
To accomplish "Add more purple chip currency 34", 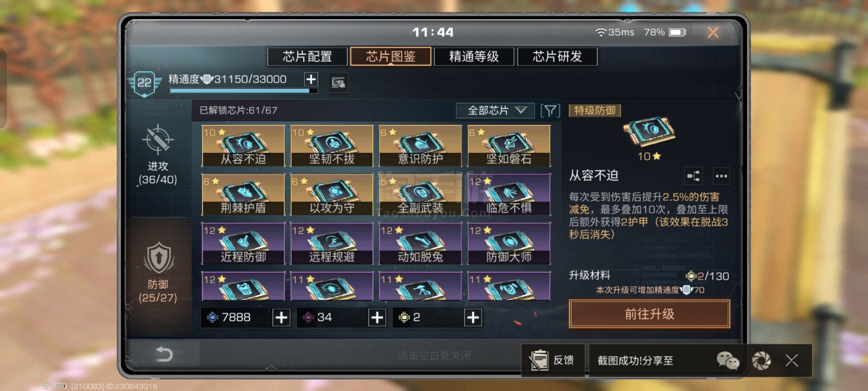I will click(377, 318).
